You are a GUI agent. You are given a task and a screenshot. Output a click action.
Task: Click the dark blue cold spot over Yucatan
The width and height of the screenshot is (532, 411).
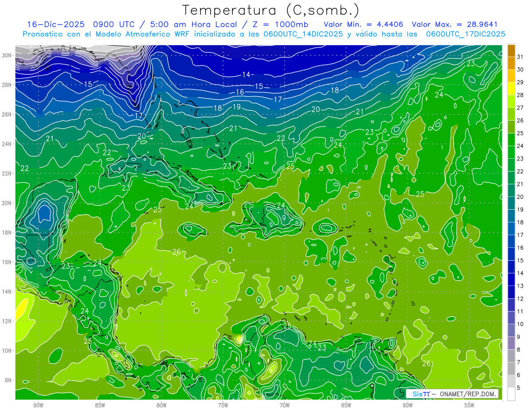[44, 212]
